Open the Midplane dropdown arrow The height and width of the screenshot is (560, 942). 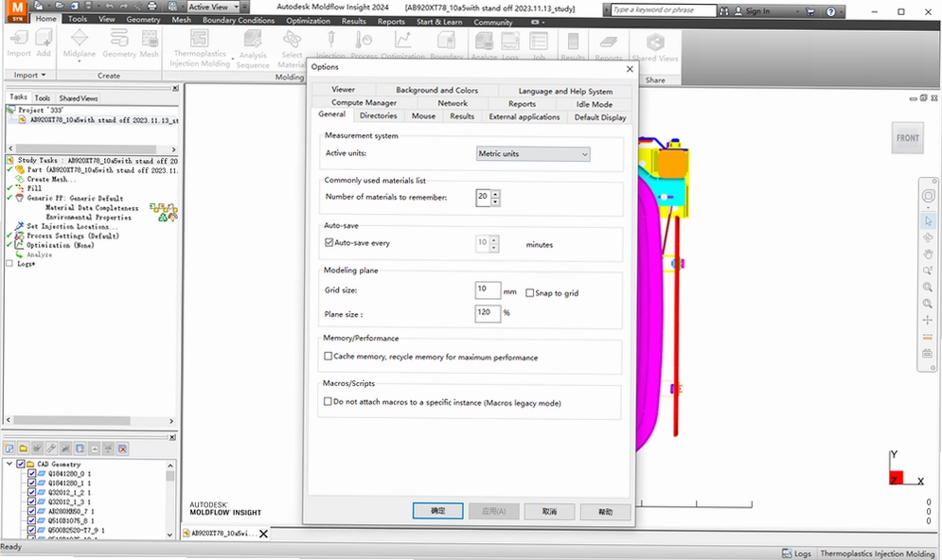80,61
